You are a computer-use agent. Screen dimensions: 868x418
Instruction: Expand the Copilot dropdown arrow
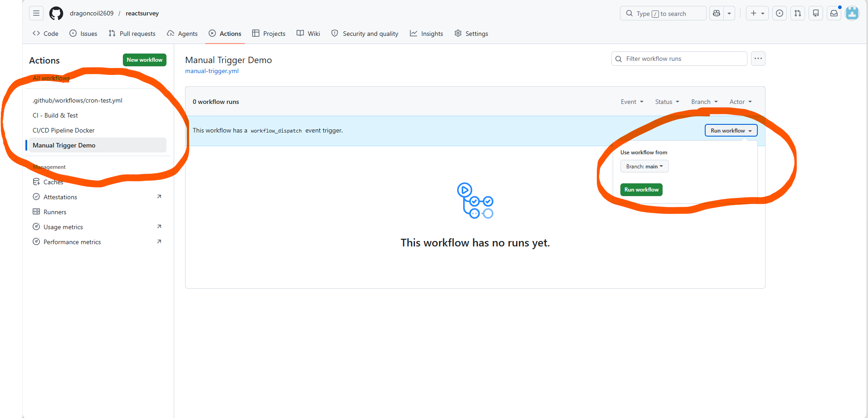(729, 13)
